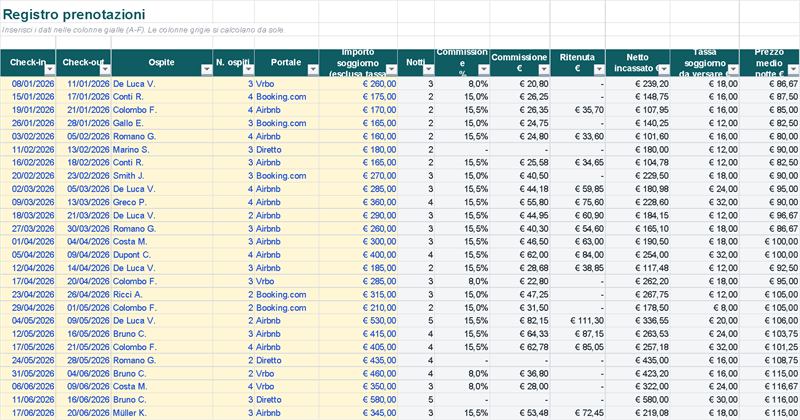
Task: Select guest cell 'Müller K.'
Action: [x=162, y=413]
